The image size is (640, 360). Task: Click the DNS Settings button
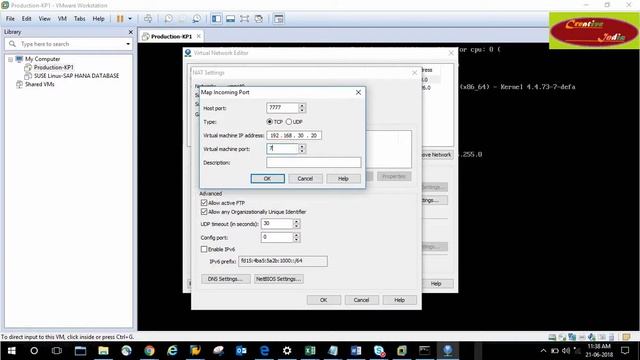coord(226,279)
